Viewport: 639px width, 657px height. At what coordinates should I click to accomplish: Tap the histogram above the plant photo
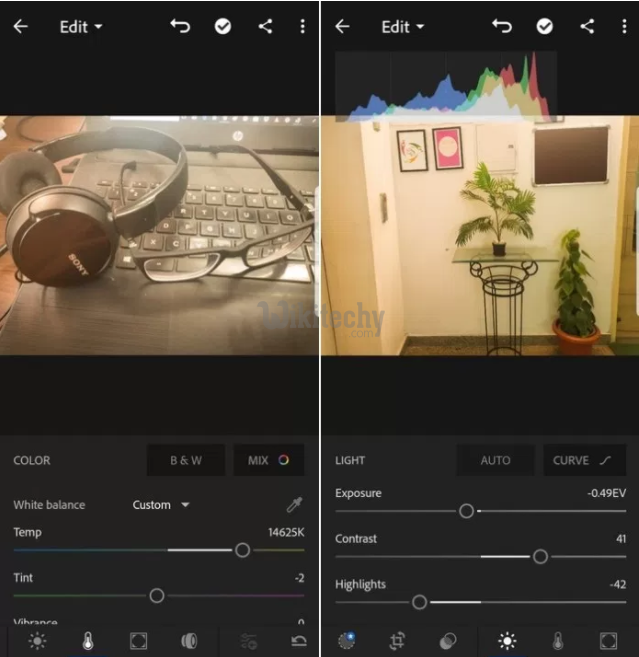click(x=446, y=85)
